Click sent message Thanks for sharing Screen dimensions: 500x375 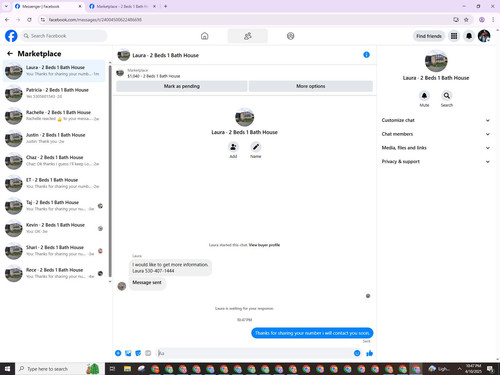click(x=312, y=333)
